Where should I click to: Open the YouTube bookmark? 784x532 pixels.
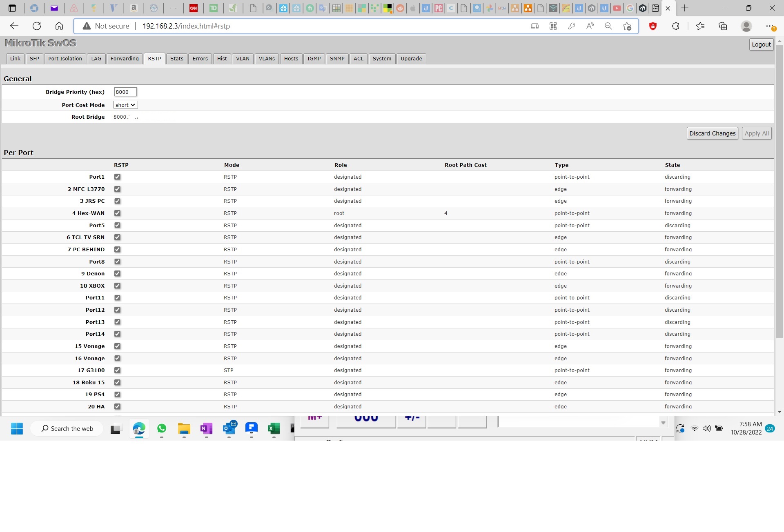pyautogui.click(x=617, y=8)
